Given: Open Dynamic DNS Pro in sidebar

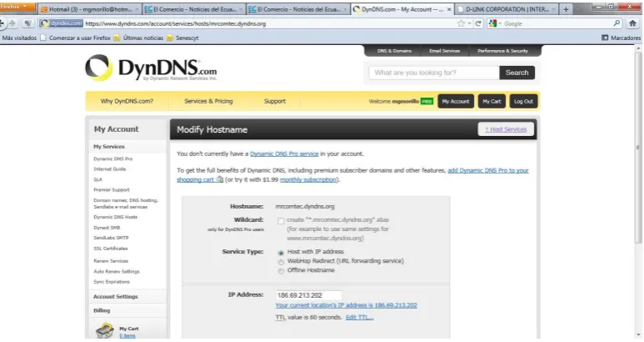Looking at the screenshot, I should (113, 158).
